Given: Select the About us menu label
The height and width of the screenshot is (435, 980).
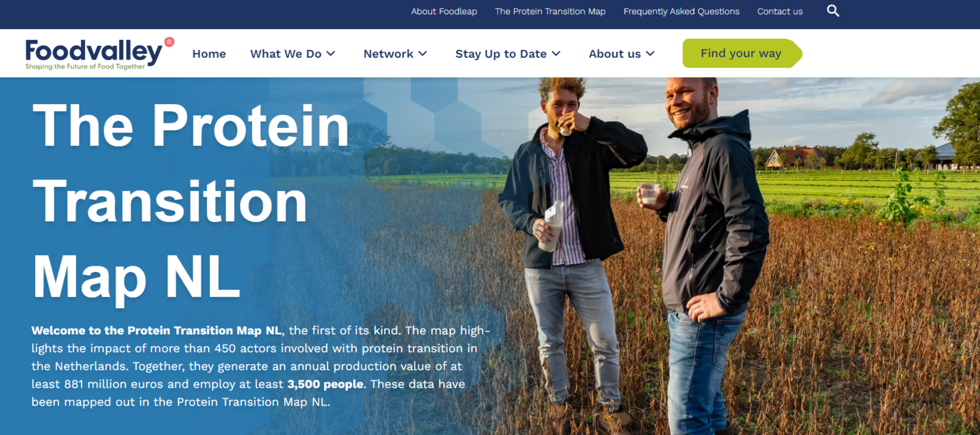Looking at the screenshot, I should 615,54.
